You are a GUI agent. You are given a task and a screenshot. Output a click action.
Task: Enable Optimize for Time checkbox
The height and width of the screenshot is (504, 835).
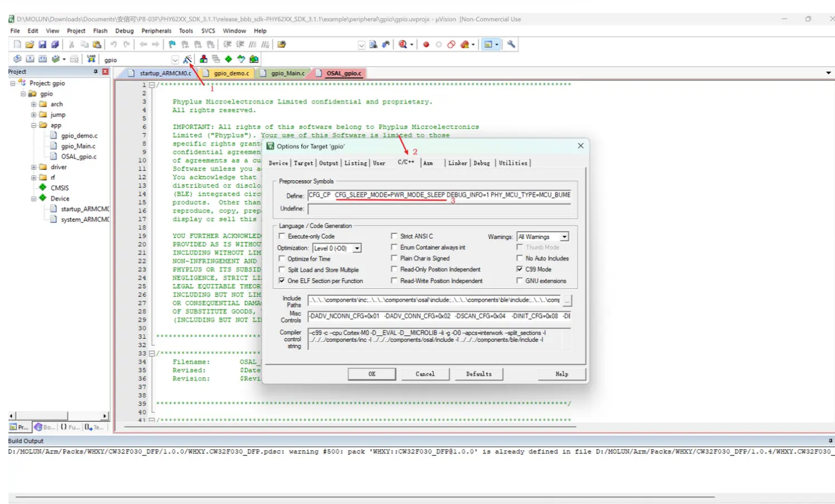coord(282,259)
